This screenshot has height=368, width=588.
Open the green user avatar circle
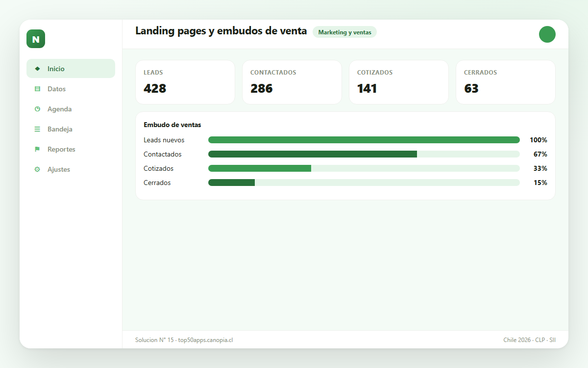[547, 34]
